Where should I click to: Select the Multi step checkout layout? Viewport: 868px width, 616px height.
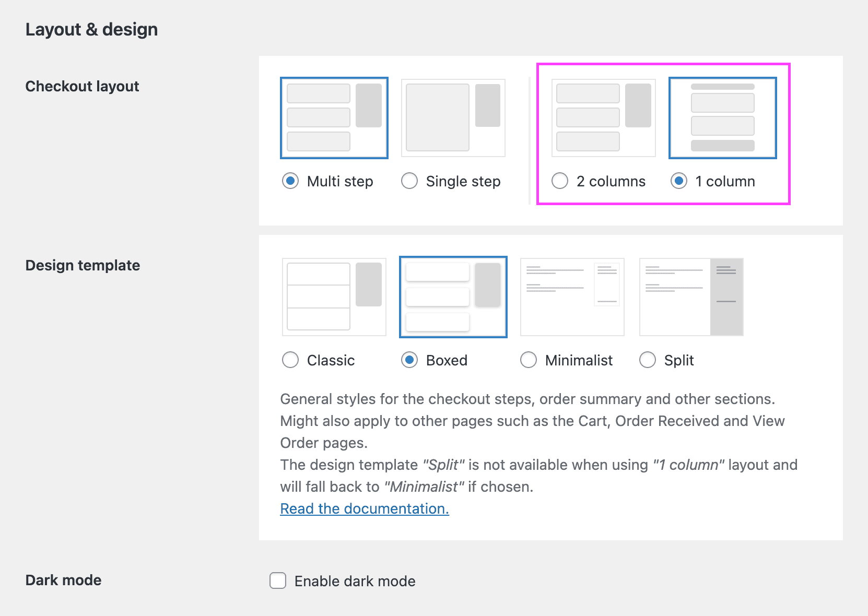click(290, 181)
